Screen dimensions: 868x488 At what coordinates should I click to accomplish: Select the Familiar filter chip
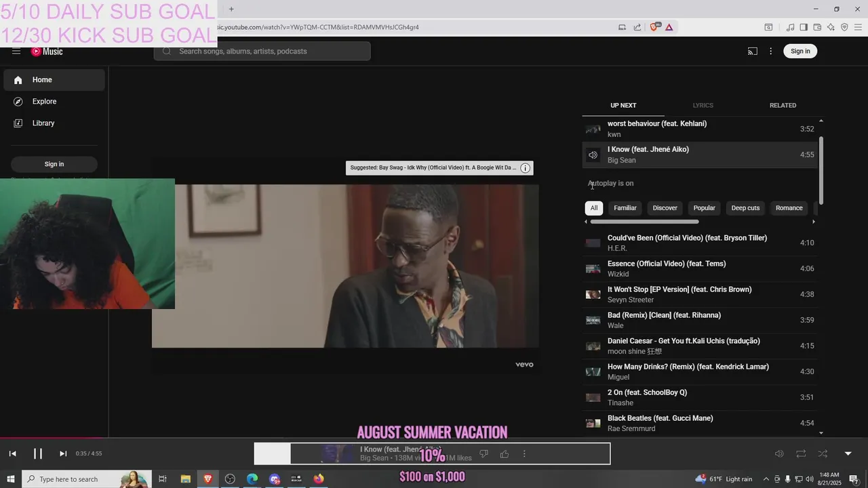coord(625,208)
